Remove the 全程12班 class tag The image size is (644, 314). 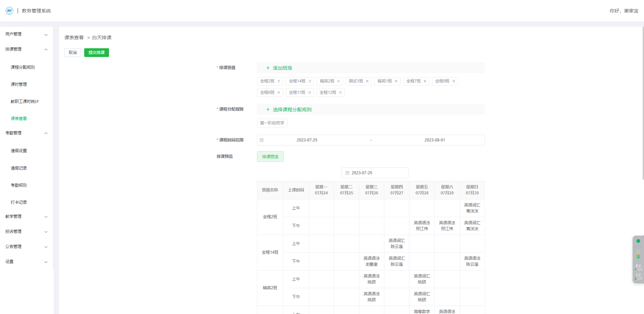pos(340,92)
